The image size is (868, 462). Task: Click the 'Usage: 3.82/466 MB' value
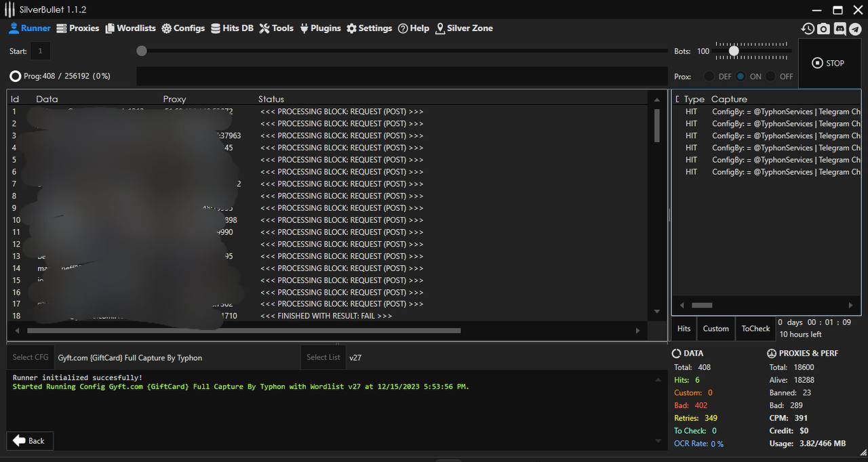[x=807, y=444]
